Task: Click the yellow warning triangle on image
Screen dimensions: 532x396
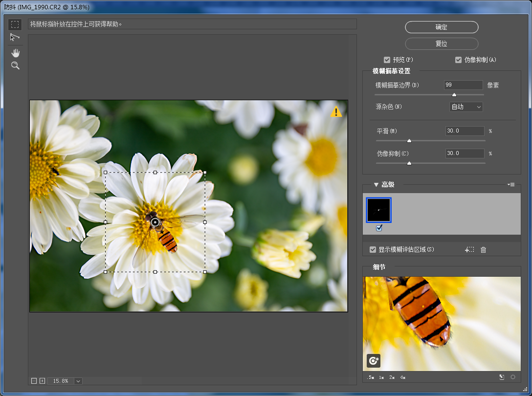Action: (336, 112)
